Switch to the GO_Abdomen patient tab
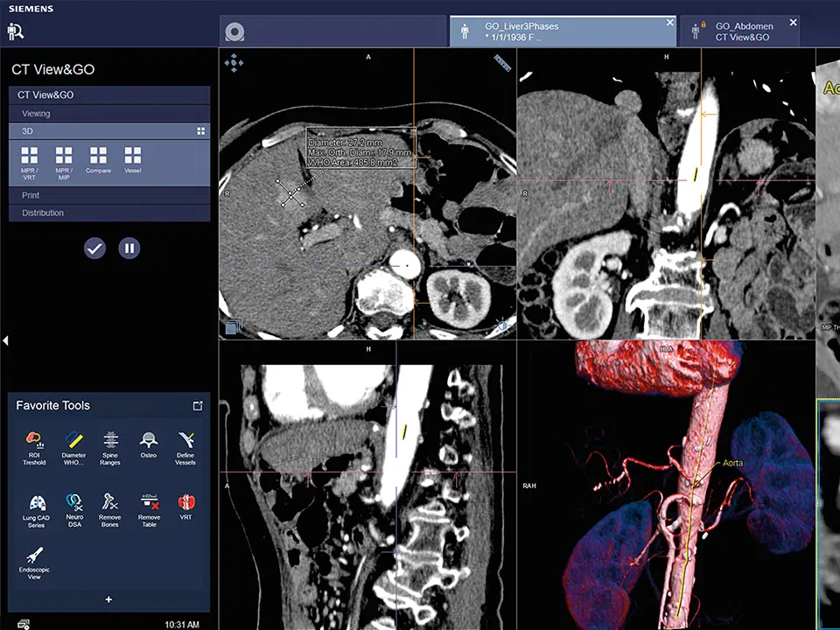The image size is (840, 630). (x=742, y=31)
